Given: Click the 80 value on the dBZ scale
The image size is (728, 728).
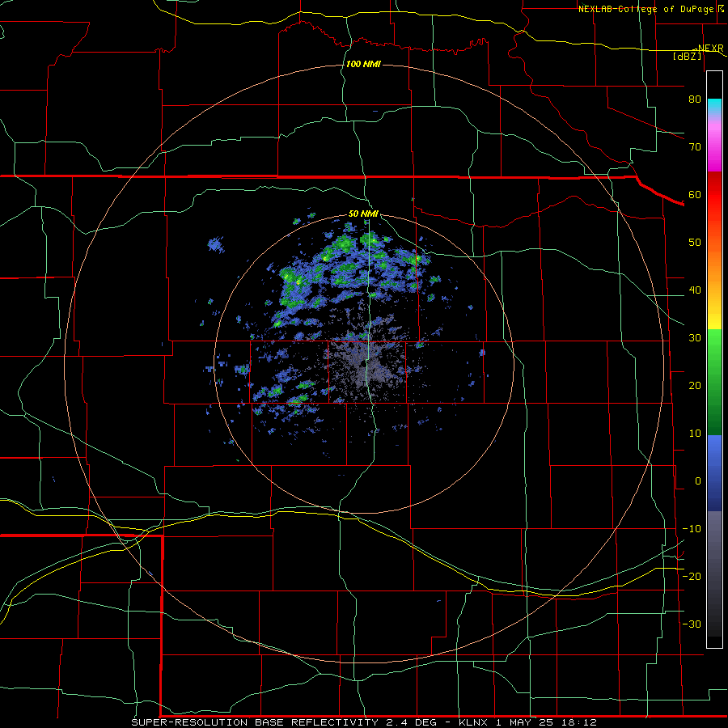Looking at the screenshot, I should [695, 99].
